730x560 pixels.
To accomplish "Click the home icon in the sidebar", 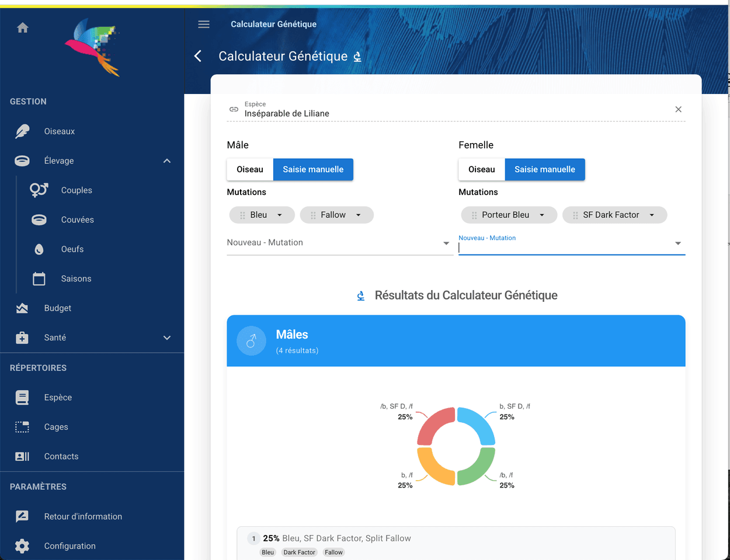I will click(x=23, y=27).
